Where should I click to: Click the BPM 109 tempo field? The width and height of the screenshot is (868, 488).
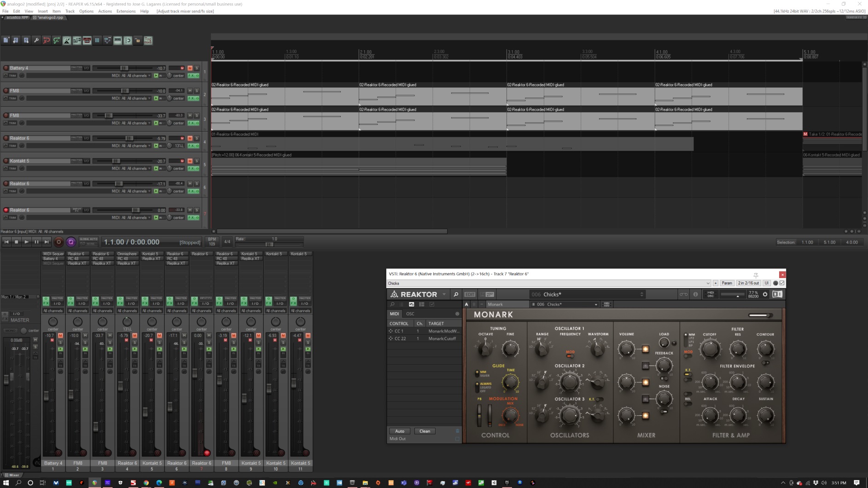click(212, 241)
